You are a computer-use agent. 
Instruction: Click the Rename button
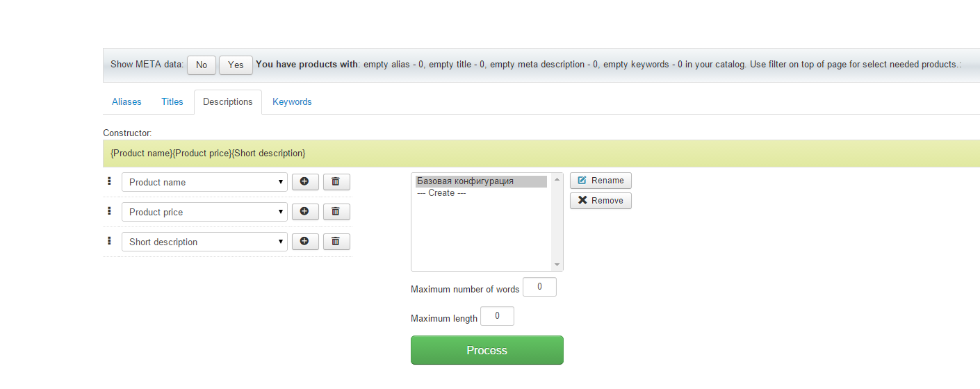pyautogui.click(x=601, y=181)
